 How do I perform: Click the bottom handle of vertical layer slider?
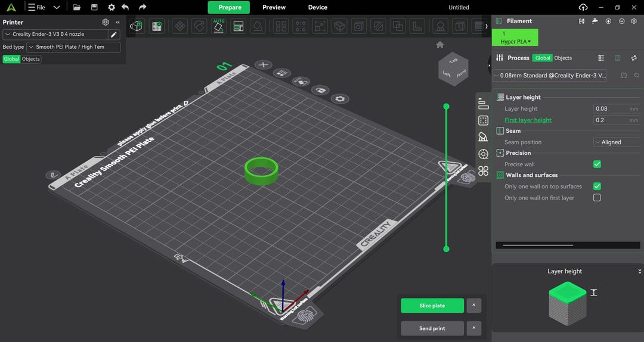point(446,249)
